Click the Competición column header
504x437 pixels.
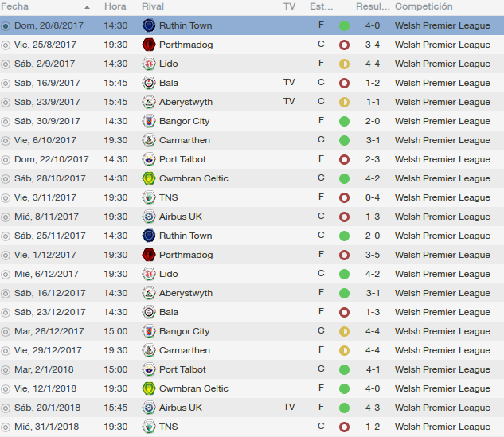424,6
